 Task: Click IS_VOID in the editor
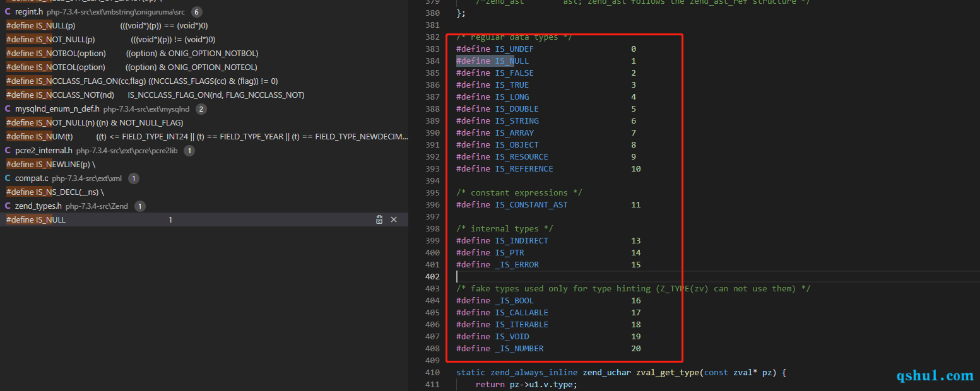pos(512,337)
